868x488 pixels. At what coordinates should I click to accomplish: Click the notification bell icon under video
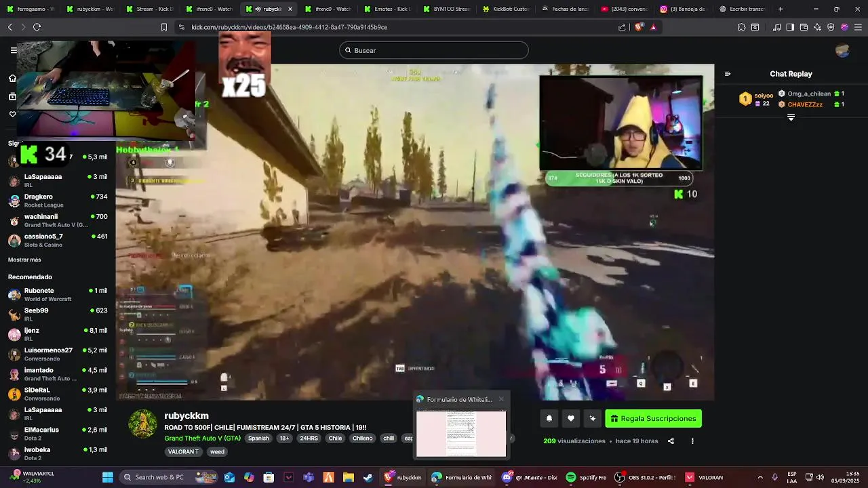tap(549, 419)
